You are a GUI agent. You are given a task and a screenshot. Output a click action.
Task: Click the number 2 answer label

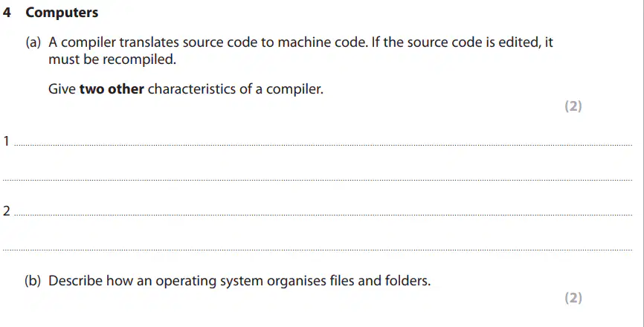pyautogui.click(x=6, y=211)
